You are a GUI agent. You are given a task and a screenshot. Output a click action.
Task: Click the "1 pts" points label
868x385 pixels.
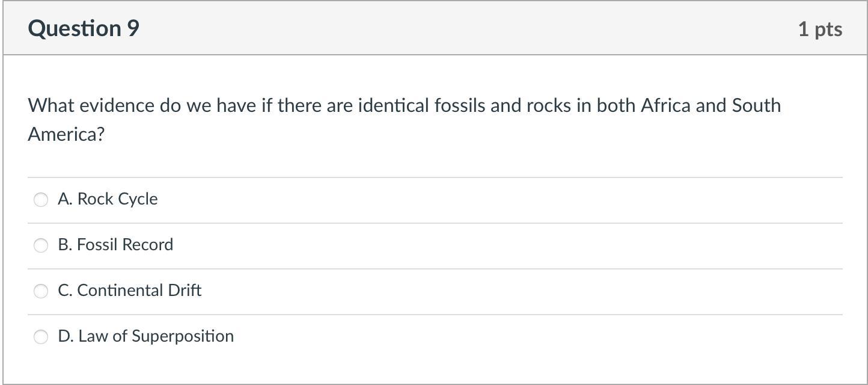[820, 29]
